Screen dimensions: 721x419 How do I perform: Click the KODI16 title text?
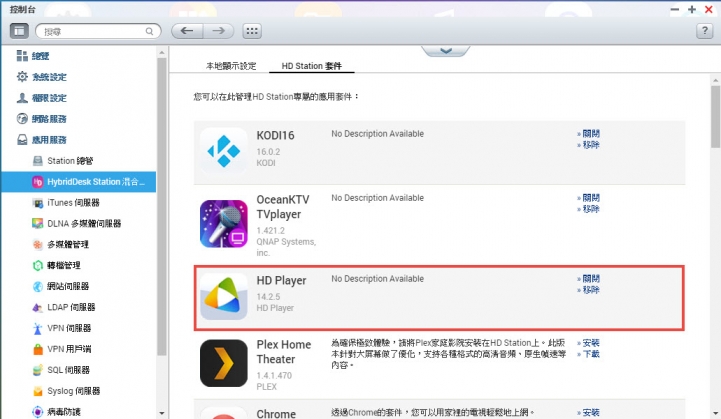[275, 136]
